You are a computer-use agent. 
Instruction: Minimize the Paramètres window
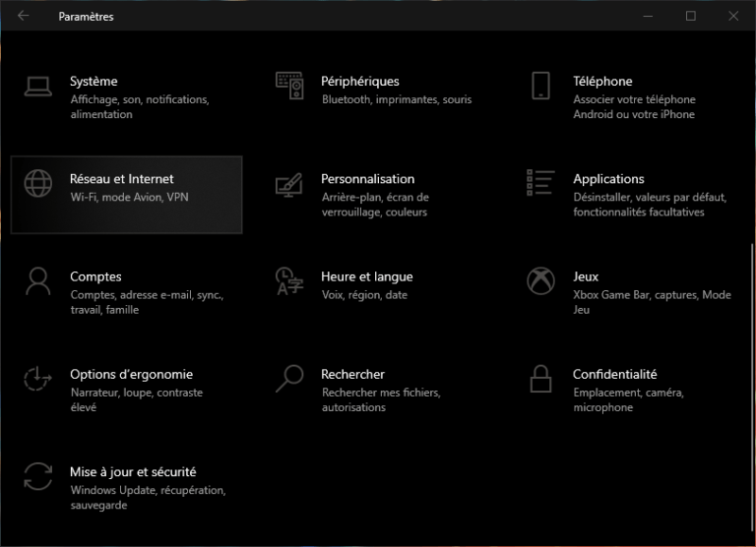(648, 16)
